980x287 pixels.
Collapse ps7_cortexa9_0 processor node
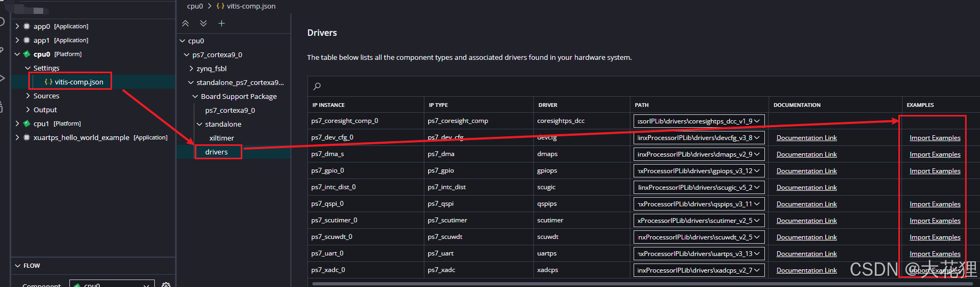(x=186, y=55)
